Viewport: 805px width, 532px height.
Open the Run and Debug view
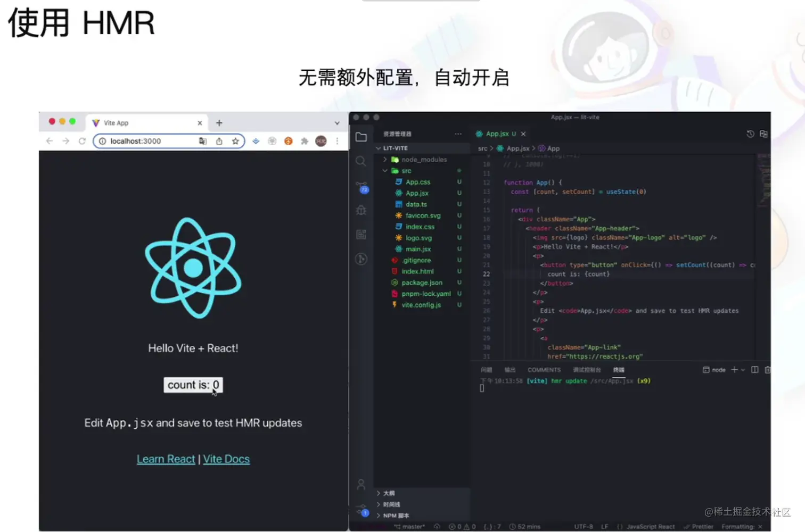(x=361, y=210)
